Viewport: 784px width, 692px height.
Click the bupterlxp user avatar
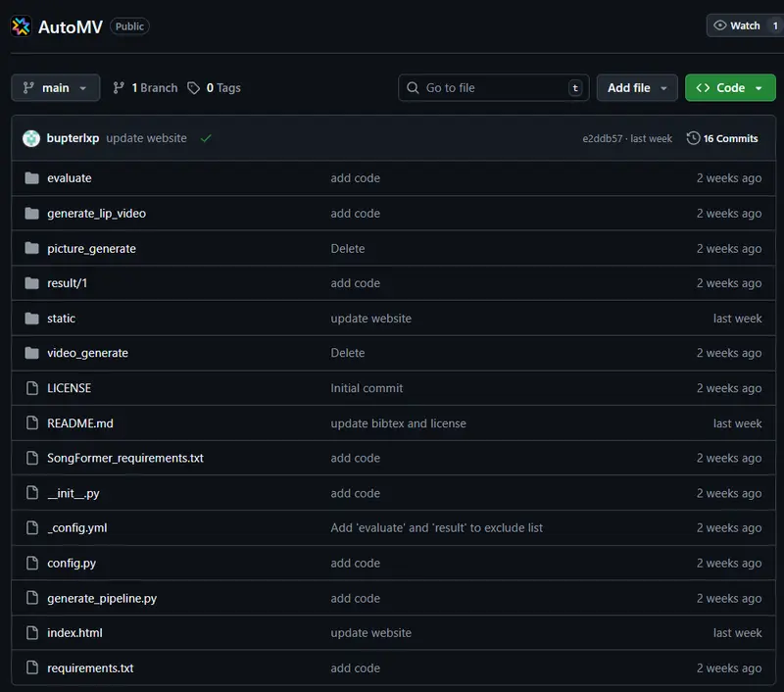coord(31,138)
